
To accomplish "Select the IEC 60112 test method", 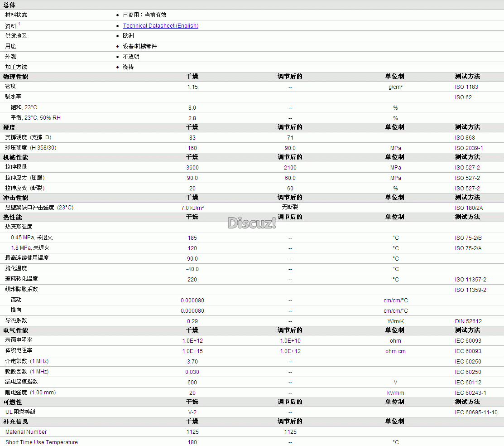I will tap(468, 382).
